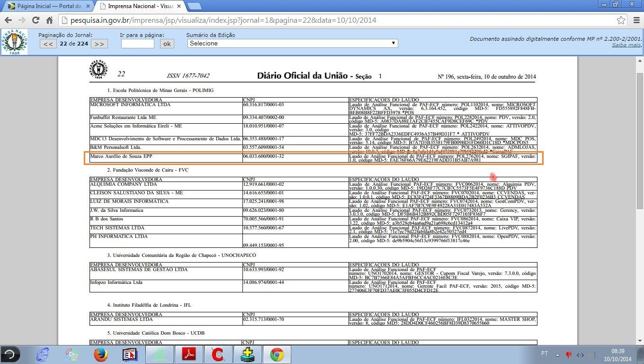644x364 pixels.
Task: Click the Ir para a página field
Action: 137,44
